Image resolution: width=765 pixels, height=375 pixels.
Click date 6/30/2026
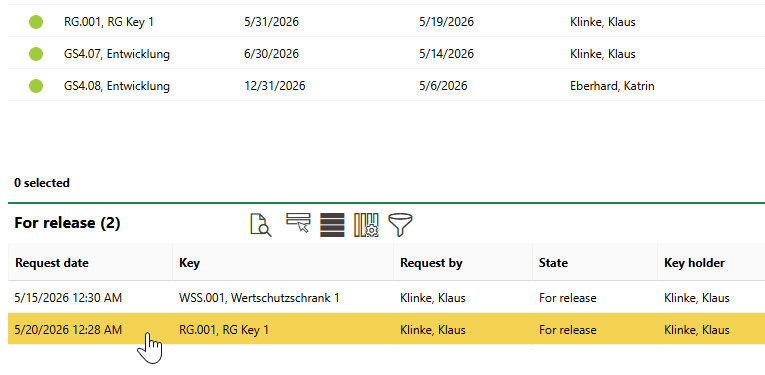271,54
